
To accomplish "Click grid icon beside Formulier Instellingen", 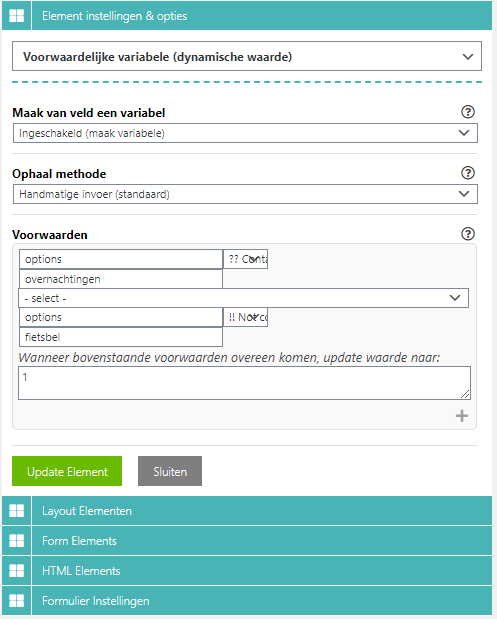I will tap(17, 600).
